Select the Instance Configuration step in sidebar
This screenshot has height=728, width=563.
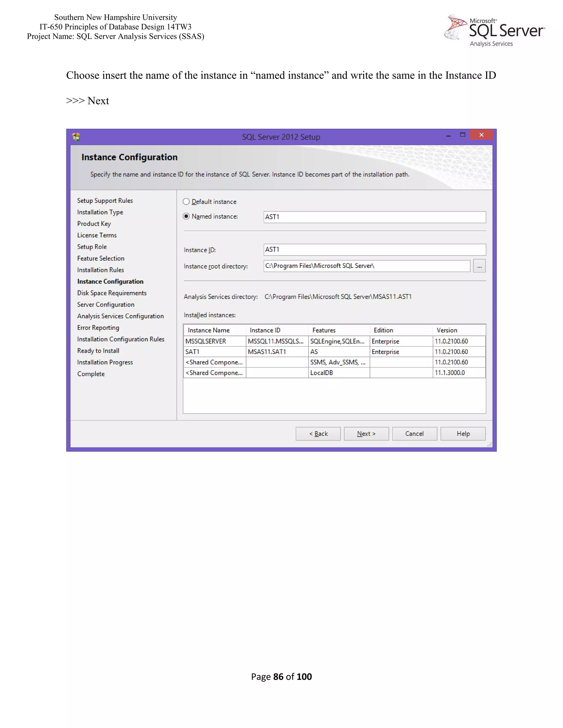111,281
